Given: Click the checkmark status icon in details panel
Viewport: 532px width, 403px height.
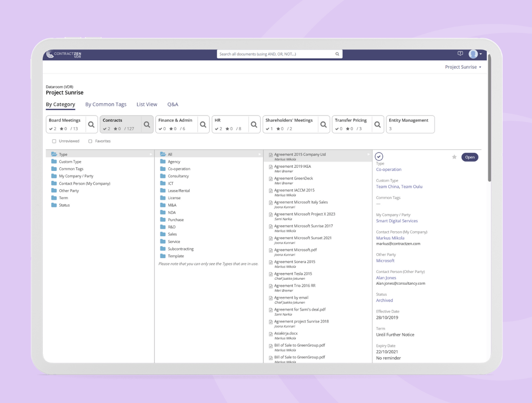Looking at the screenshot, I should (x=379, y=156).
